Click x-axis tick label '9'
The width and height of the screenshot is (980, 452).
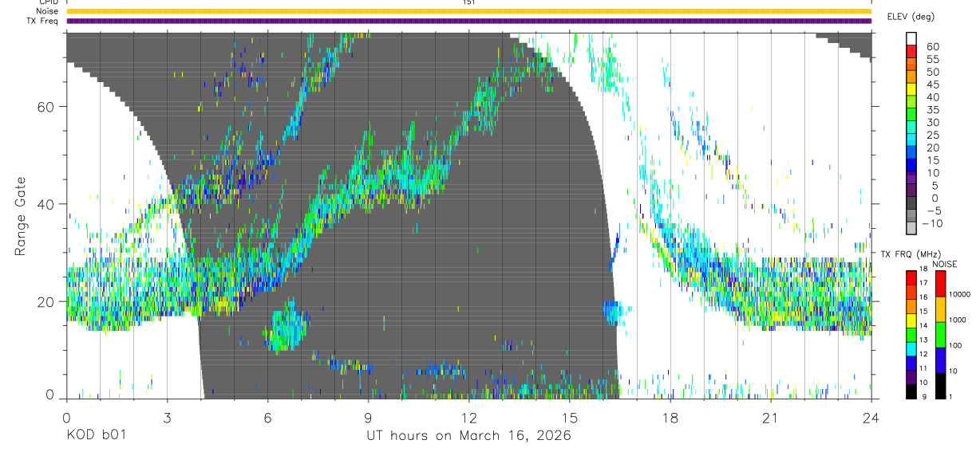[368, 417]
